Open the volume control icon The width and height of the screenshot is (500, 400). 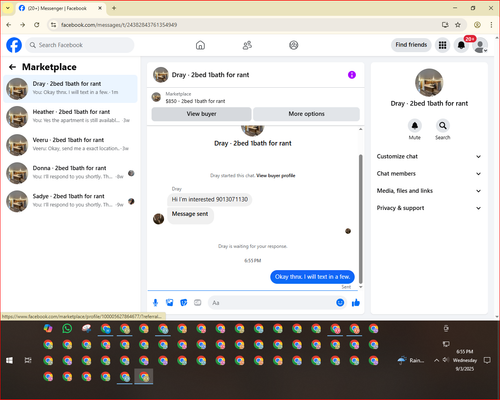click(446, 360)
